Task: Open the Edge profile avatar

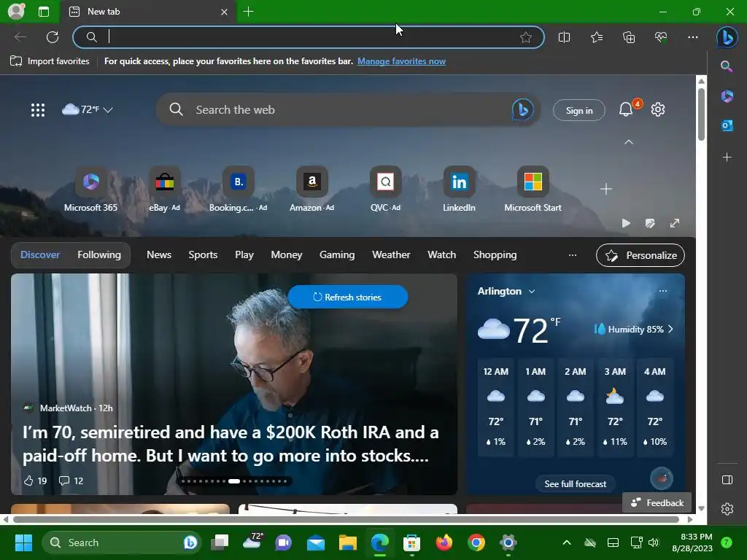Action: click(16, 11)
